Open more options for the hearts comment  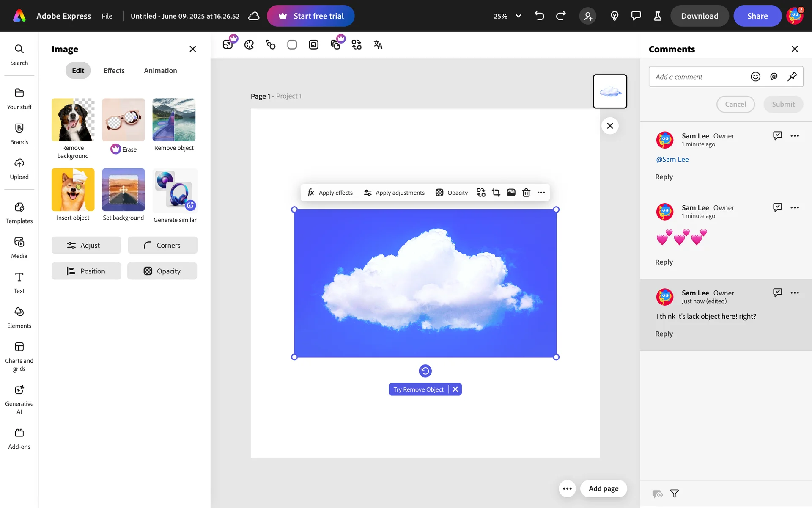[795, 207]
